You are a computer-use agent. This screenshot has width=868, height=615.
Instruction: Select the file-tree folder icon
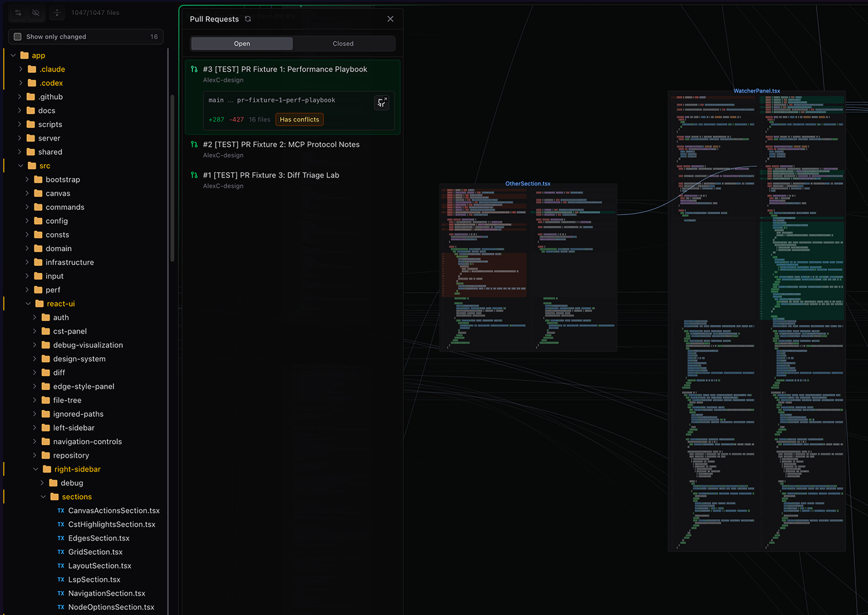[46, 400]
